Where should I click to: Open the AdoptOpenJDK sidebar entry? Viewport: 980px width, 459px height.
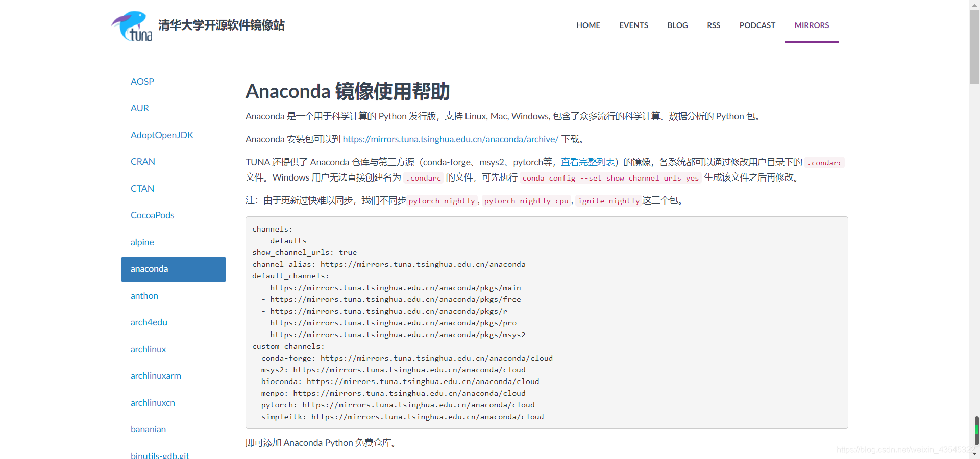click(162, 135)
